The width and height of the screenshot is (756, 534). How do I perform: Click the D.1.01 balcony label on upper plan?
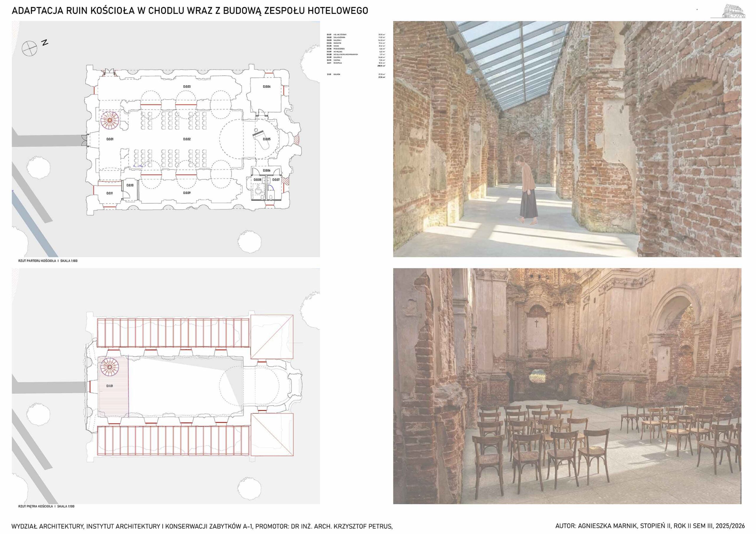[x=110, y=386]
